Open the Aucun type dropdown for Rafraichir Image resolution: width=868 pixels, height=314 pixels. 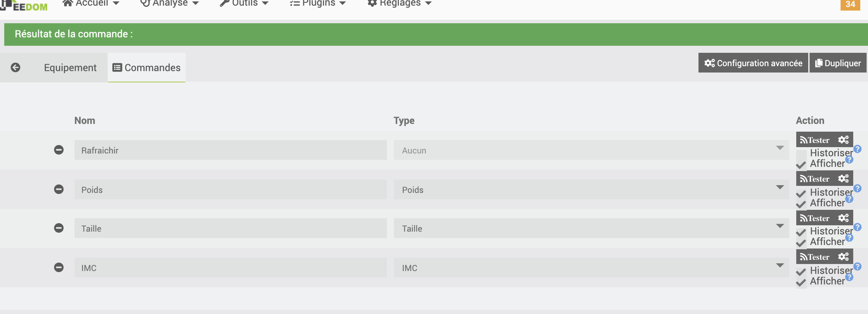point(591,150)
